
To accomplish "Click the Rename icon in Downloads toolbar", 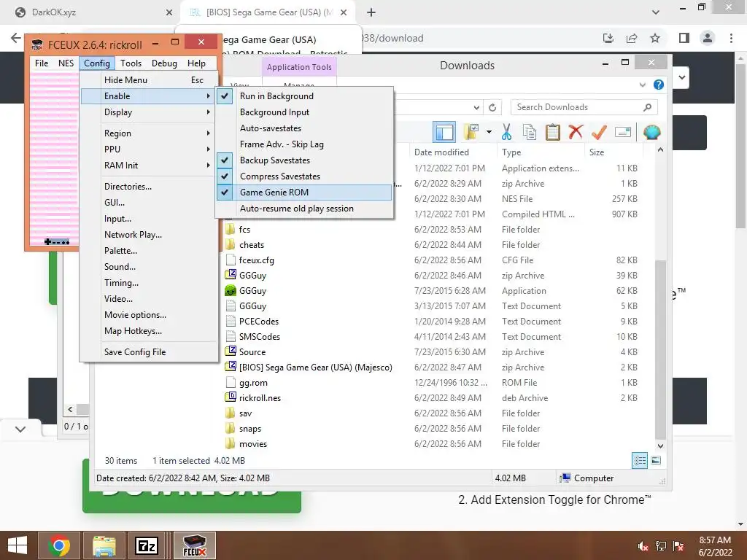I will pos(623,132).
